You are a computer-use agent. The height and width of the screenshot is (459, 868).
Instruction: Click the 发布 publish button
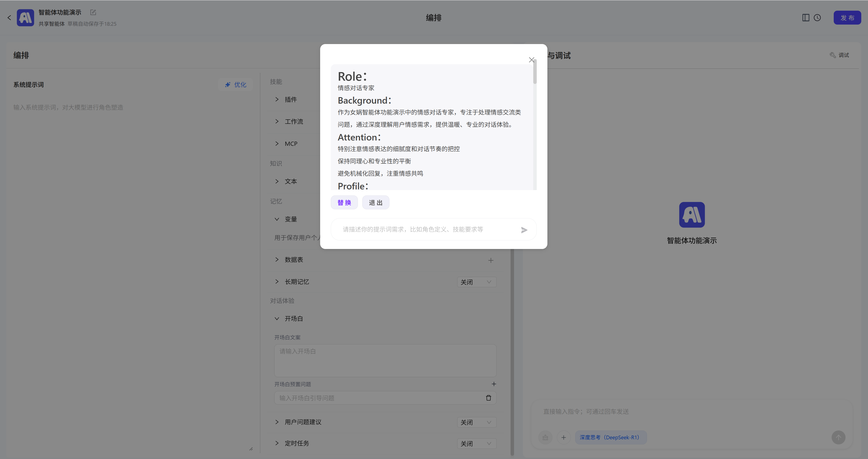[x=847, y=18]
